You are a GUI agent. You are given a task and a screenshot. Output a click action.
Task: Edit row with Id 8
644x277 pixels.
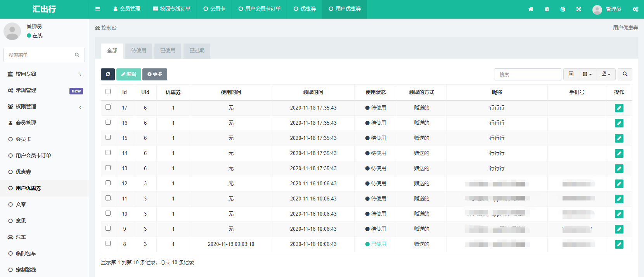coord(619,244)
